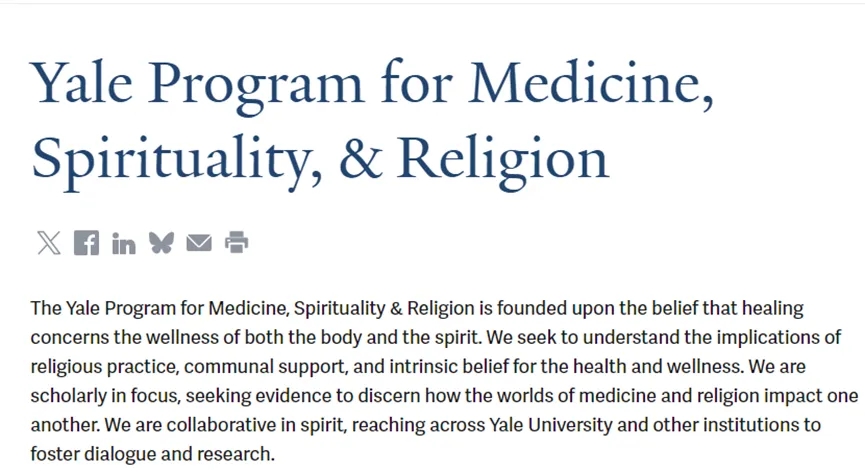Print the page with printer icon
This screenshot has width=865, height=472.
coord(236,243)
